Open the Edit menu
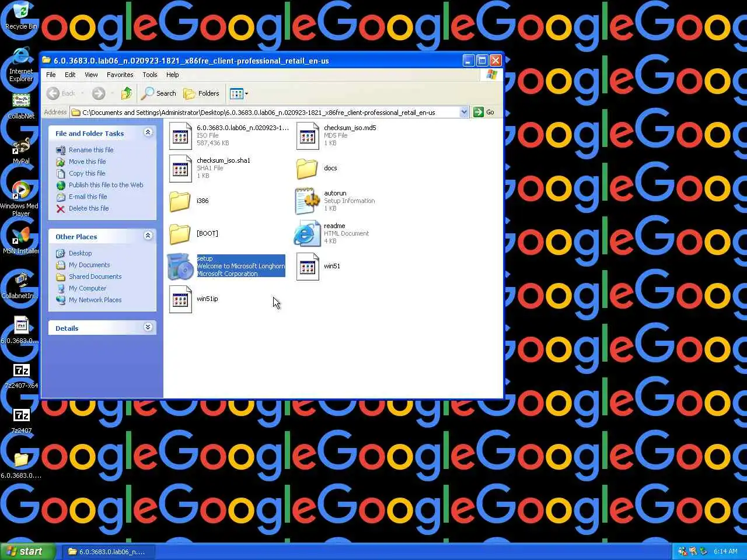 (70, 75)
